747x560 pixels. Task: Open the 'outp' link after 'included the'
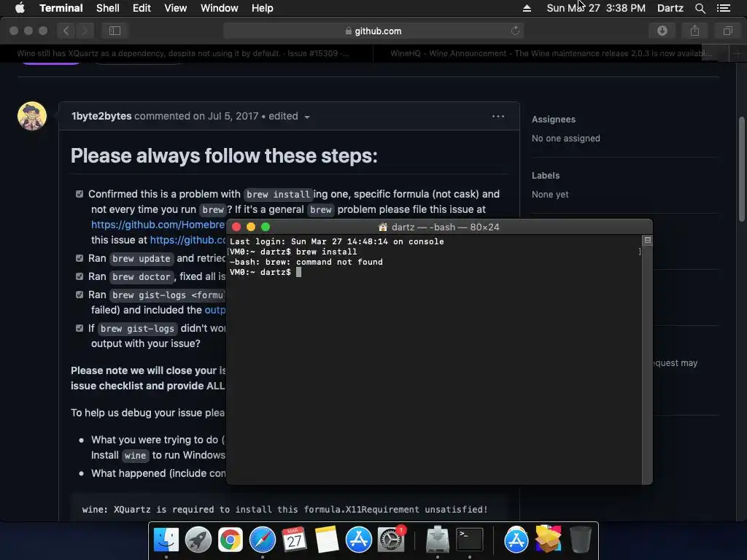(x=215, y=310)
